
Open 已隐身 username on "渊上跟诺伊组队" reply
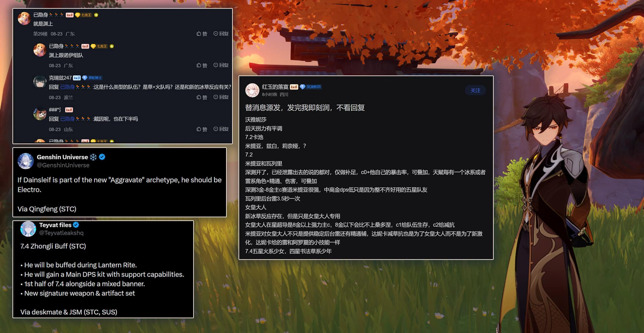pos(56,46)
